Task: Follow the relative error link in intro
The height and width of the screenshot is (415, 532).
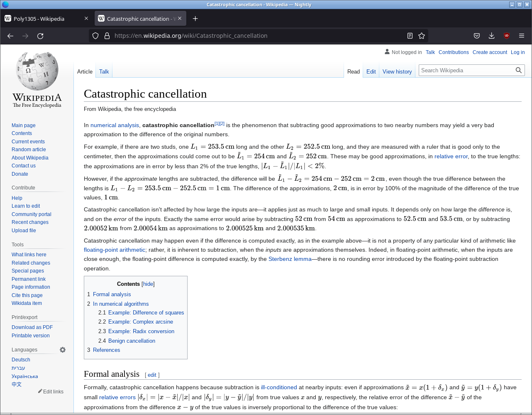Action: point(451,156)
